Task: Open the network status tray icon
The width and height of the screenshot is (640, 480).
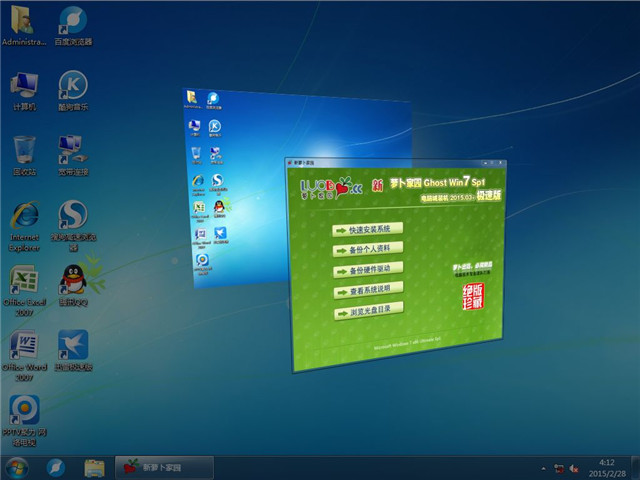Action: [x=559, y=469]
